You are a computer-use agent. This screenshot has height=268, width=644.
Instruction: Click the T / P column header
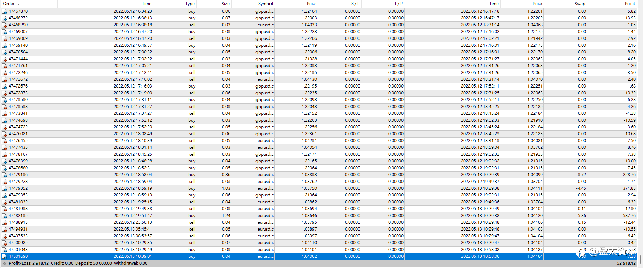point(398,4)
